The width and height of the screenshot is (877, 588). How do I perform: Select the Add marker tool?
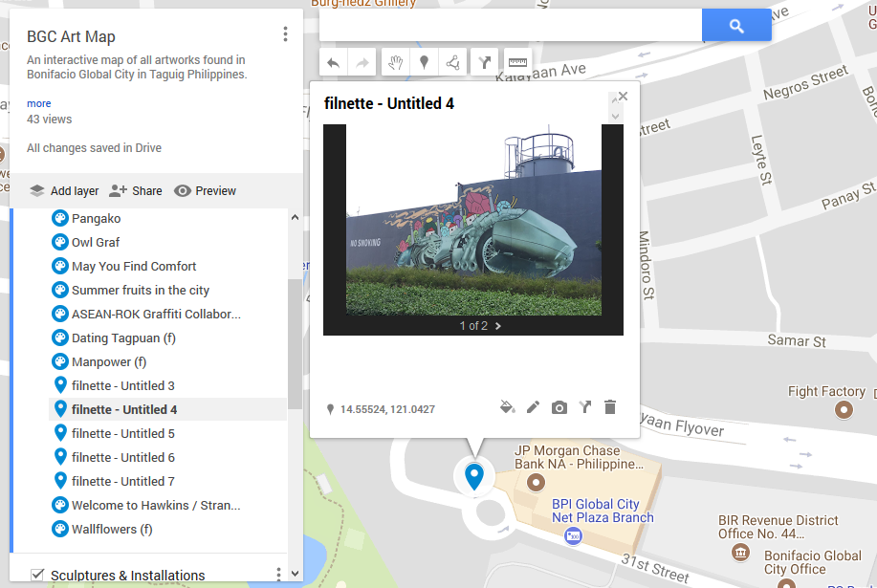[x=424, y=62]
